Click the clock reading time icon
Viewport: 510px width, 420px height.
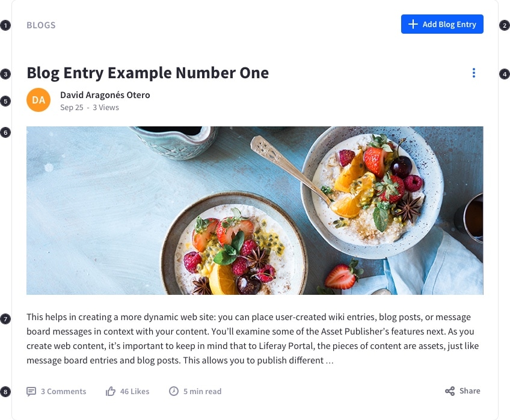point(174,391)
